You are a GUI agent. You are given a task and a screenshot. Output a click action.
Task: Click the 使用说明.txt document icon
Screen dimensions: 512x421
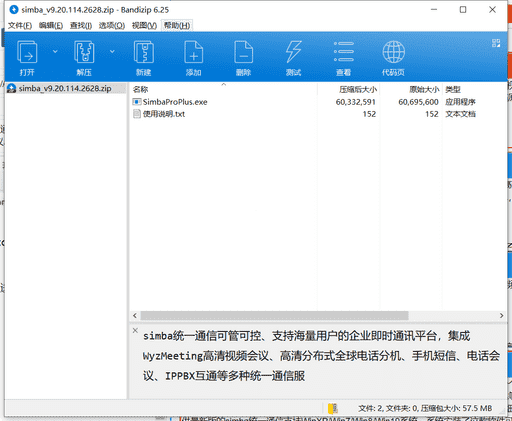click(x=137, y=114)
